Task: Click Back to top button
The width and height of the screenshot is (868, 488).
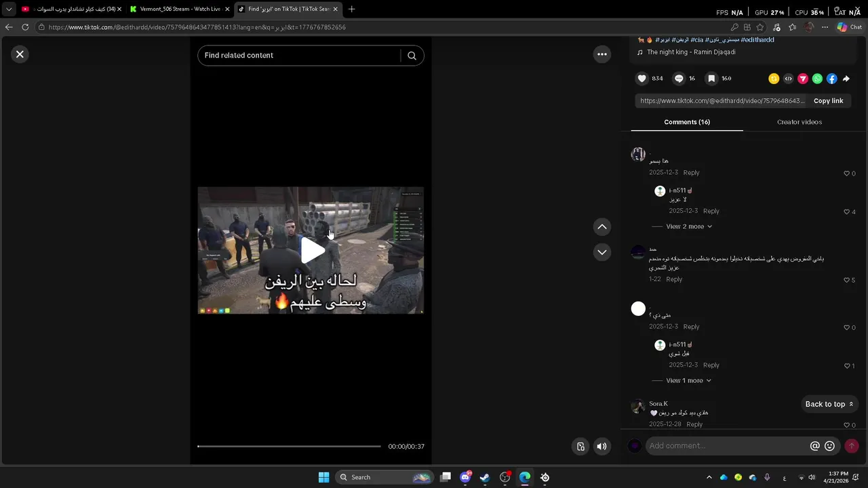Action: point(829,404)
